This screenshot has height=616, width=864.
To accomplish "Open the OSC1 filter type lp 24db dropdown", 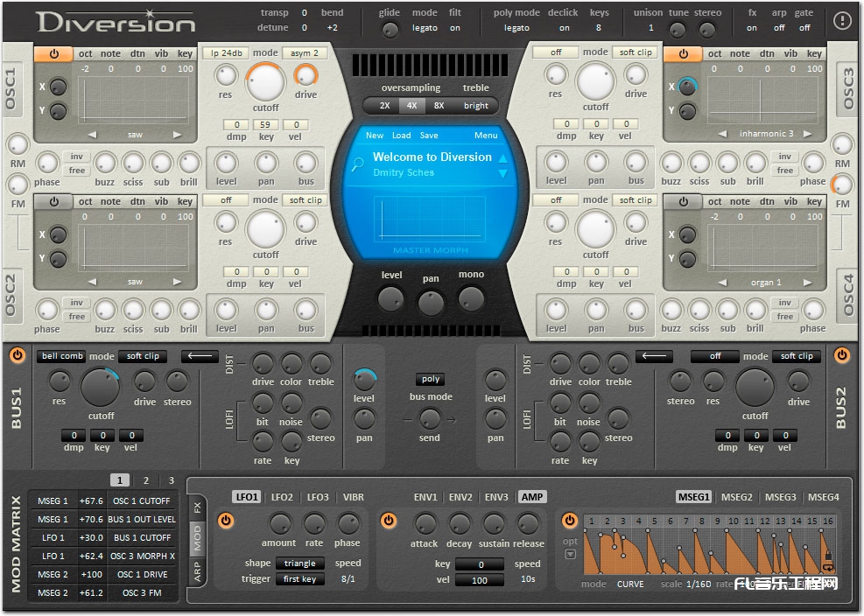I will [x=225, y=52].
